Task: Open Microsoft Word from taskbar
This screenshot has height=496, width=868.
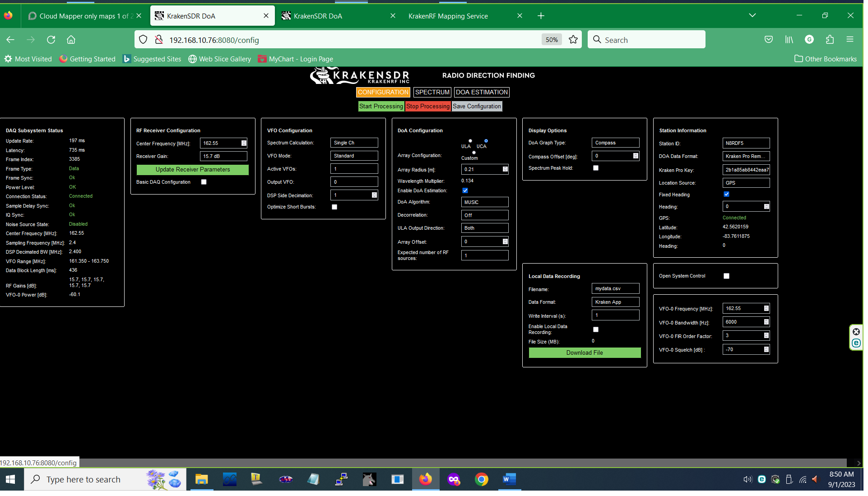Action: [509, 479]
